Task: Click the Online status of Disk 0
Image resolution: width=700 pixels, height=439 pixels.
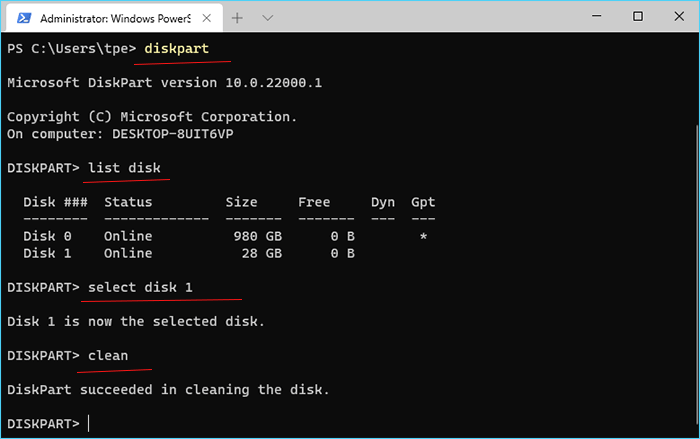Action: [x=128, y=236]
